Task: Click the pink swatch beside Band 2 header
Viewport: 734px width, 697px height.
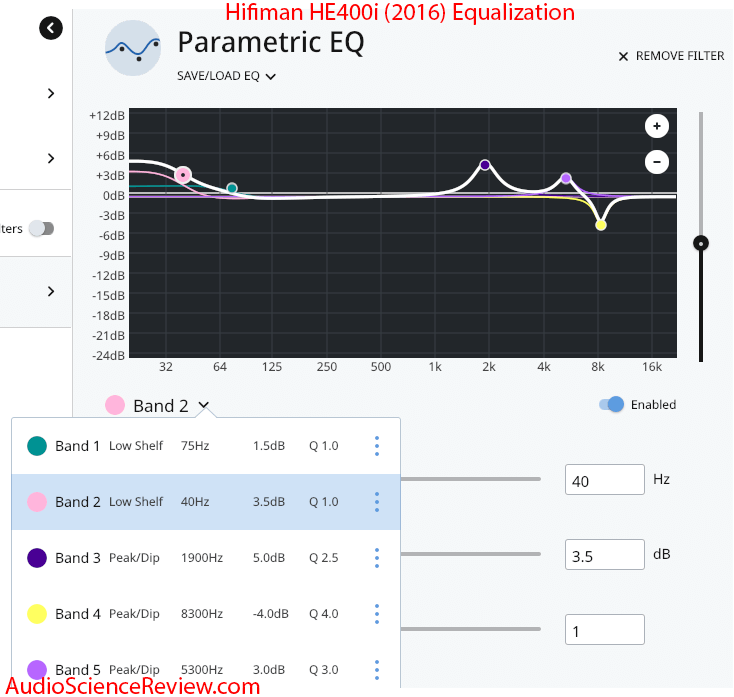Action: 115,405
